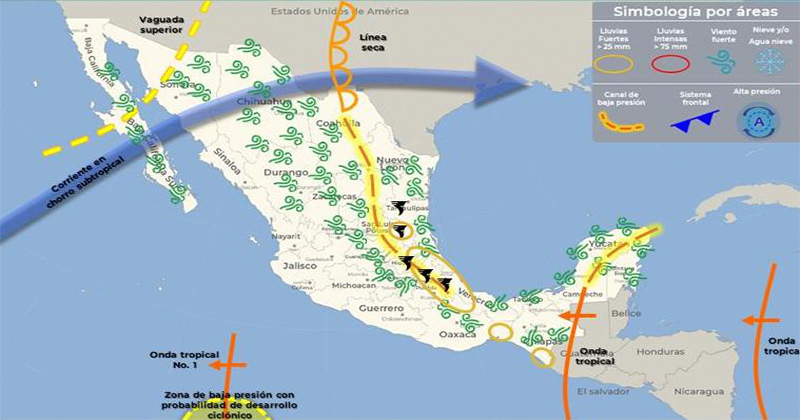Screen dimensions: 800x420
Task: Click the Vaguada superior label
Action: (x=139, y=25)
